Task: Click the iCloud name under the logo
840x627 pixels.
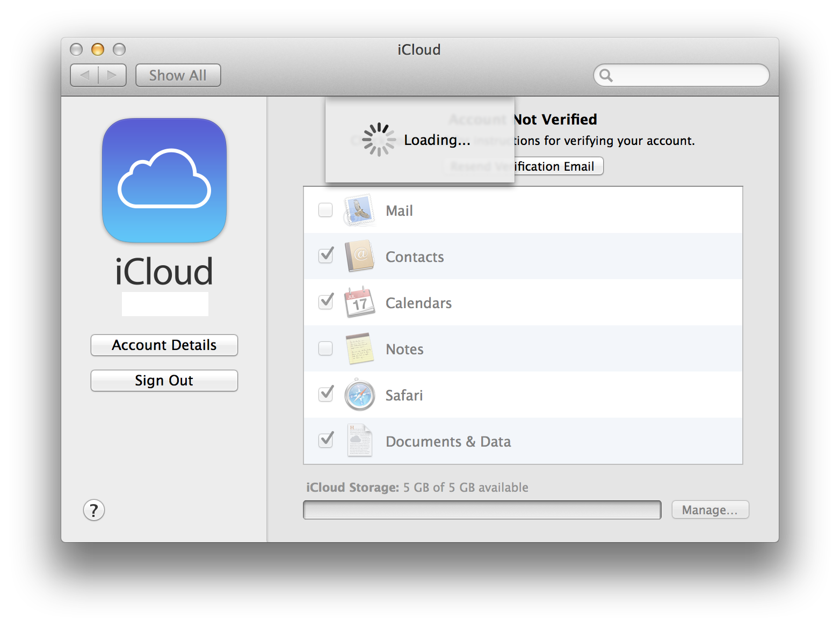Action: pos(164,271)
